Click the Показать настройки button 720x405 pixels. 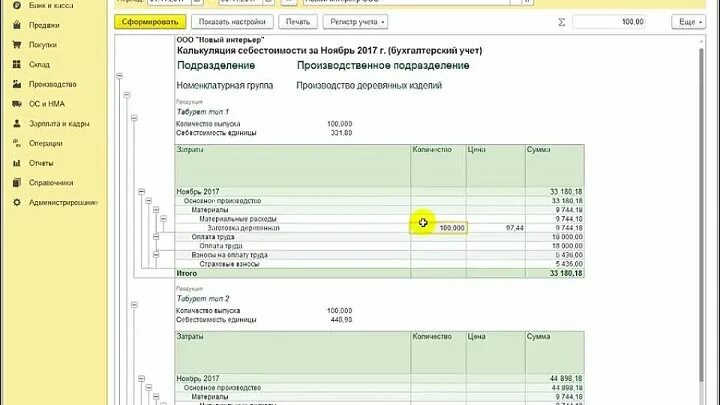click(x=232, y=22)
